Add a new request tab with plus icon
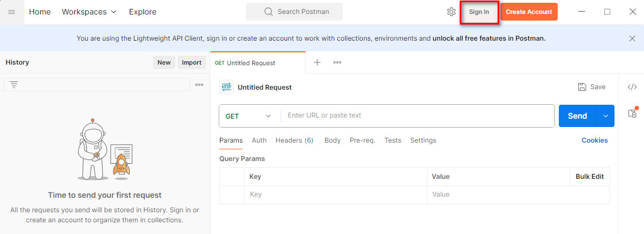Viewport: 644px width, 234px height. click(x=317, y=62)
